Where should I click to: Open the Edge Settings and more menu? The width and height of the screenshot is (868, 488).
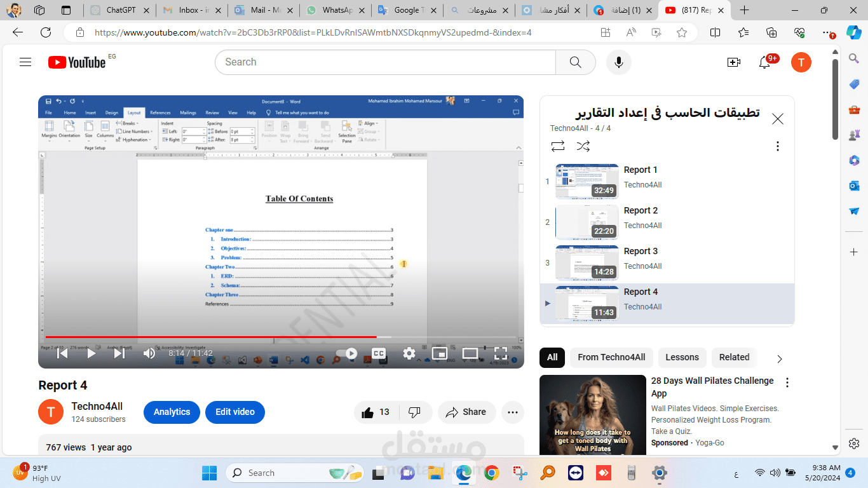coord(827,33)
